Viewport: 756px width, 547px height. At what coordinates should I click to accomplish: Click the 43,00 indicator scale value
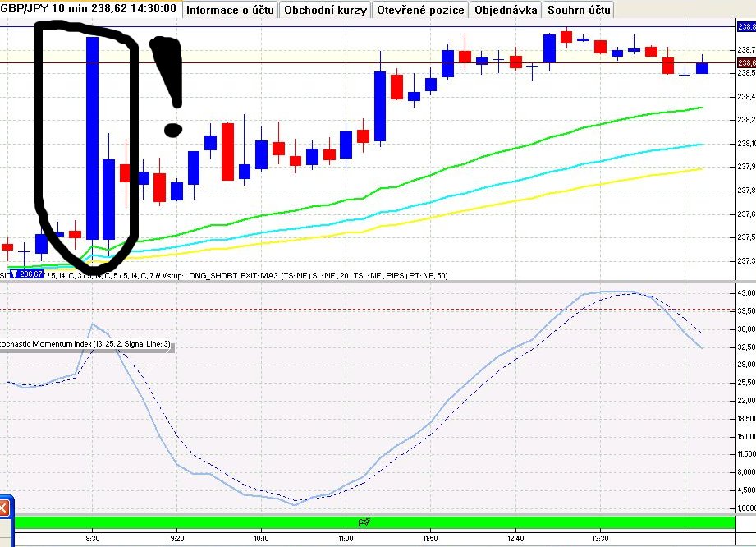coord(746,292)
